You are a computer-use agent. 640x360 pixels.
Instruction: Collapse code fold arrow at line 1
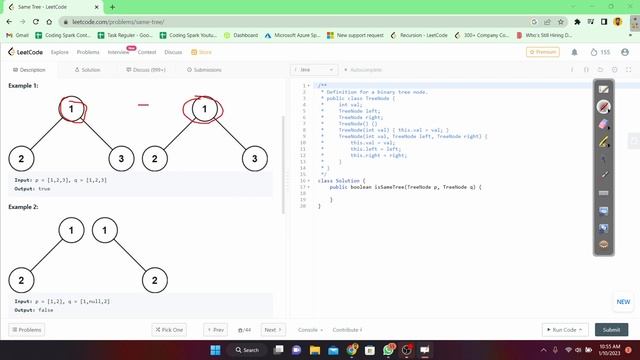[309, 86]
